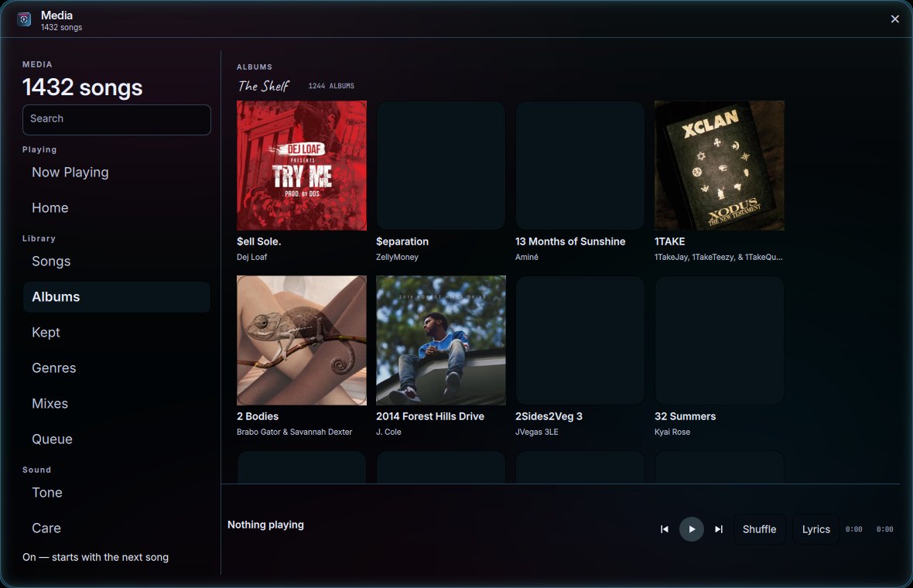Show Lyrics panel
This screenshot has width=913, height=588.
point(816,529)
